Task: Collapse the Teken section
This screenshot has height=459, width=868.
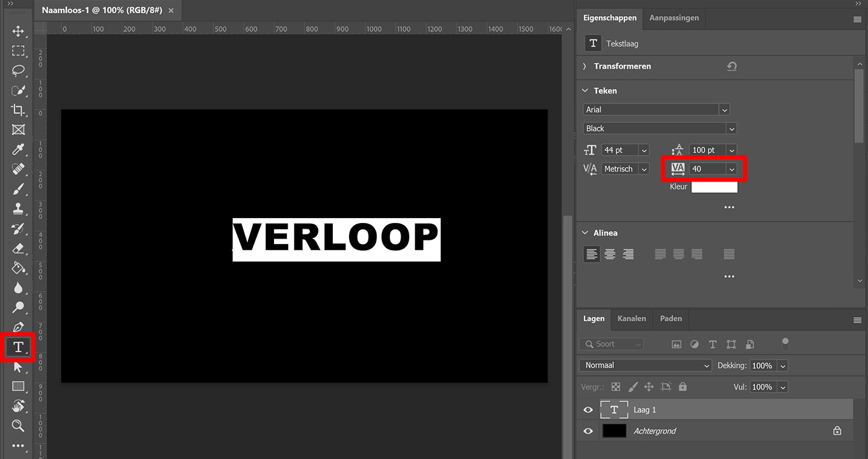Action: 585,90
